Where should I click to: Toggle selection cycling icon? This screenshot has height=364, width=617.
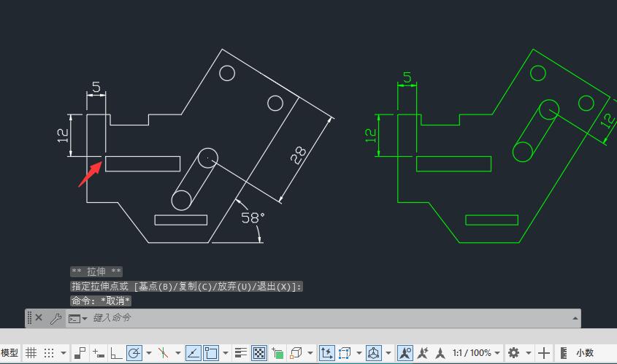tap(277, 353)
